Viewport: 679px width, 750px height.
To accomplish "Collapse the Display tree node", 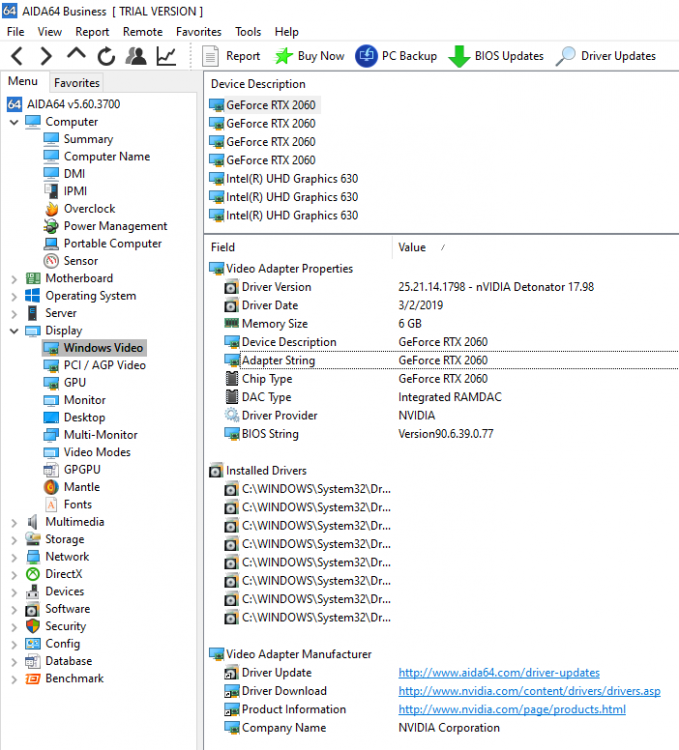I will coord(14,331).
